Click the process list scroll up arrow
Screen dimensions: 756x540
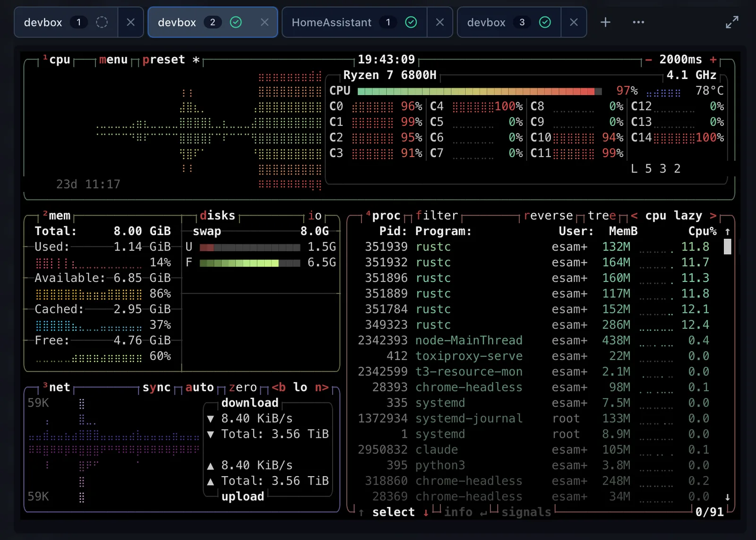[x=728, y=231]
